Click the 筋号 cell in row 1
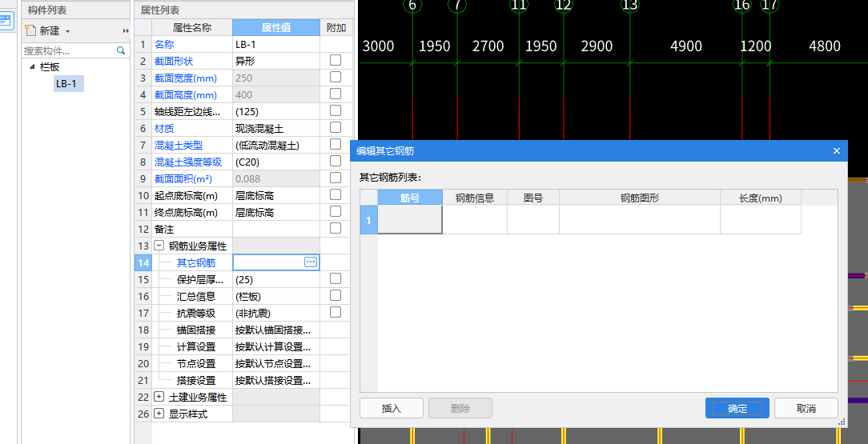The image size is (868, 444). click(x=410, y=219)
